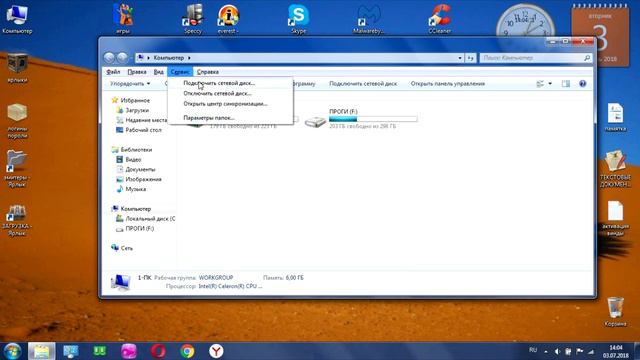This screenshot has width=640, height=360.
Task: Open the памятка desktop document
Action: [615, 117]
